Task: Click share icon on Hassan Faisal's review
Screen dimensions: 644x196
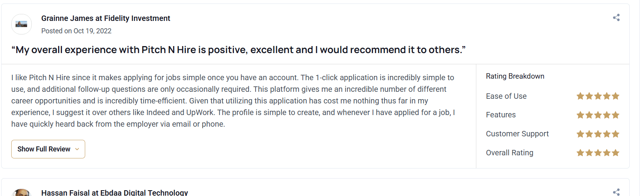Action: pos(616,192)
